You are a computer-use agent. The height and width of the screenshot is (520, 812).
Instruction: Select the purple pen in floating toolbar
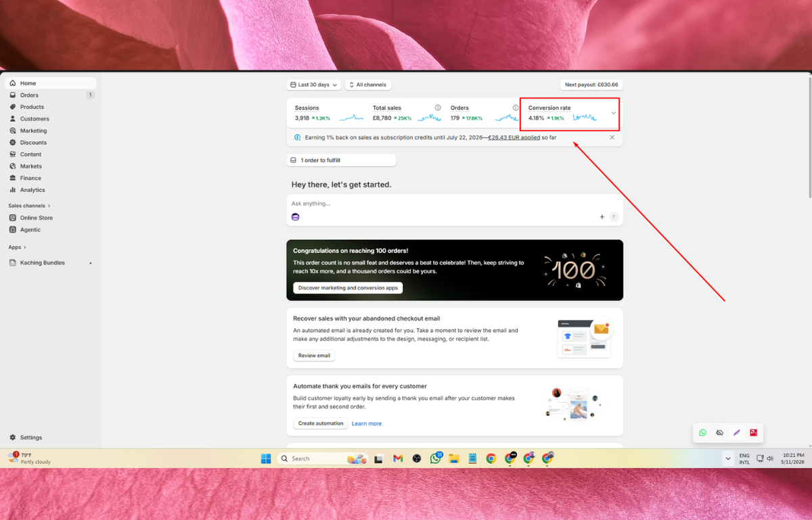click(x=737, y=433)
